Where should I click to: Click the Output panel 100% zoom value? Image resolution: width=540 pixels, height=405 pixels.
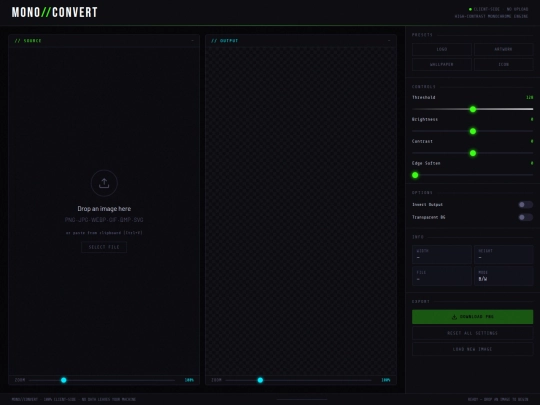pyautogui.click(x=386, y=380)
